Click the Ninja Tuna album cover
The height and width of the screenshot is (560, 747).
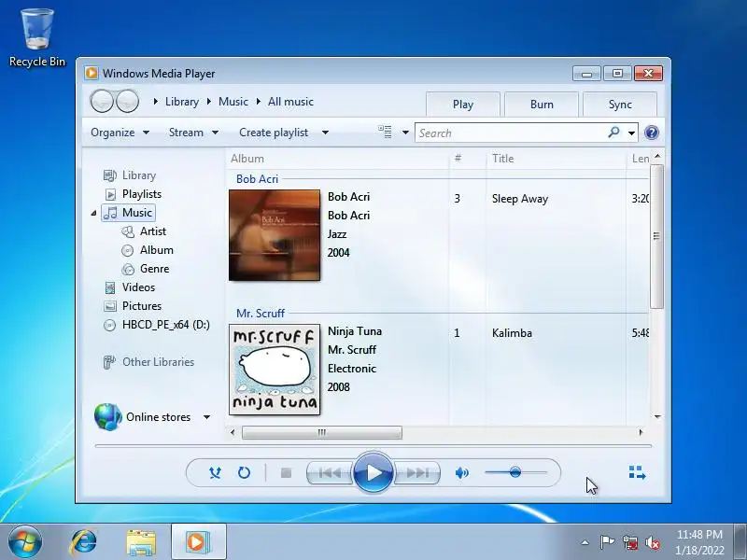275,370
